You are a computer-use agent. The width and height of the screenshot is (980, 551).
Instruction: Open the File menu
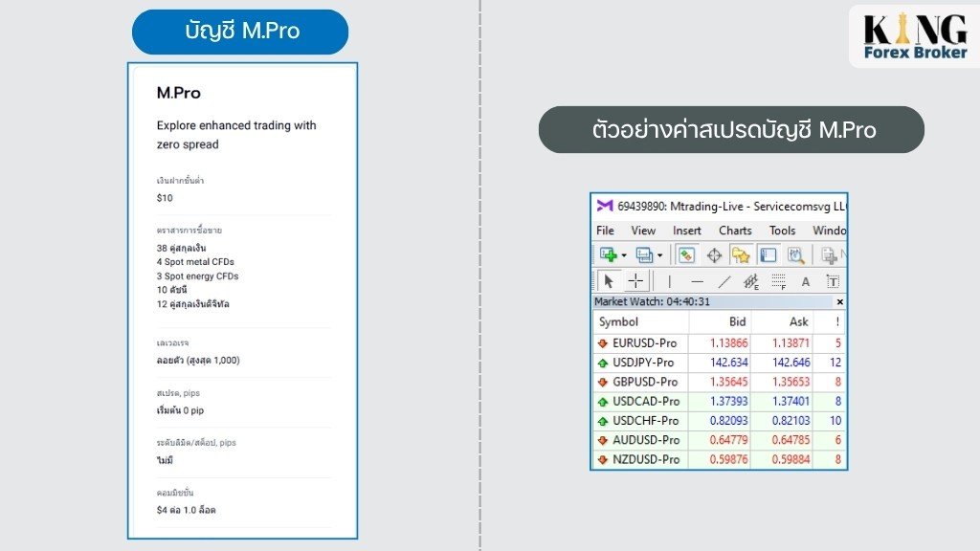pyautogui.click(x=605, y=231)
